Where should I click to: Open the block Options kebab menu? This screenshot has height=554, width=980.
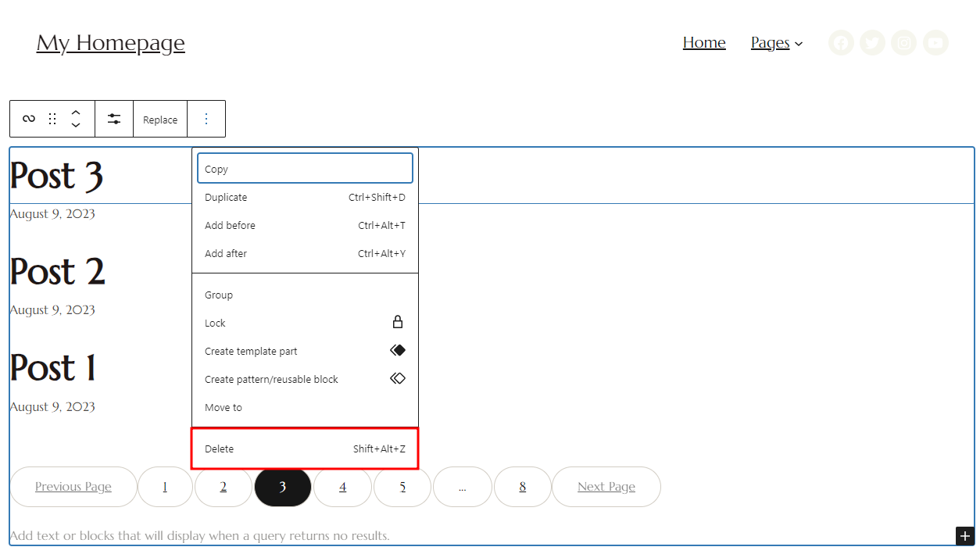click(x=206, y=118)
